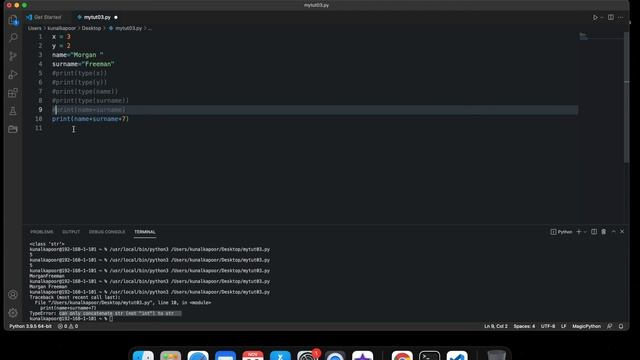Viewport: 640px width, 360px height.
Task: Open the Run and Debug view
Action: pos(13,74)
